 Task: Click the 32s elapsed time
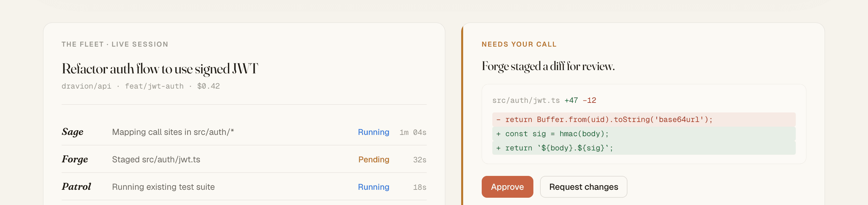pos(419,160)
